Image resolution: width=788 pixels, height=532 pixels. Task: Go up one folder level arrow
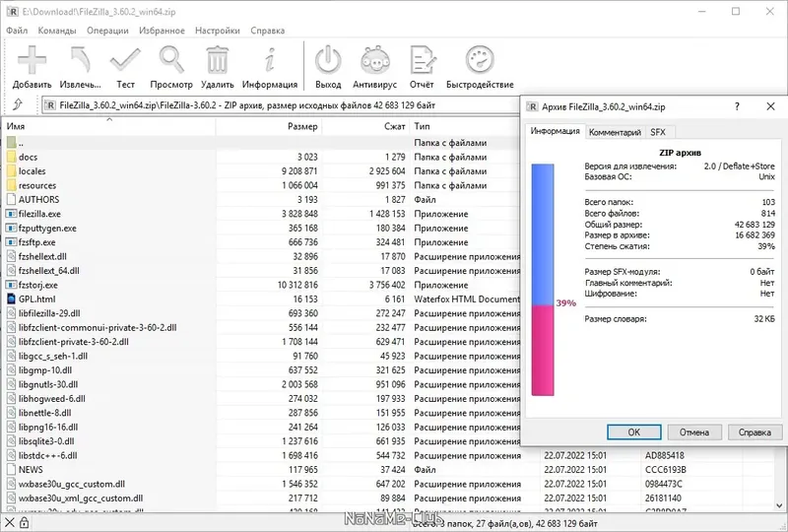click(x=18, y=104)
